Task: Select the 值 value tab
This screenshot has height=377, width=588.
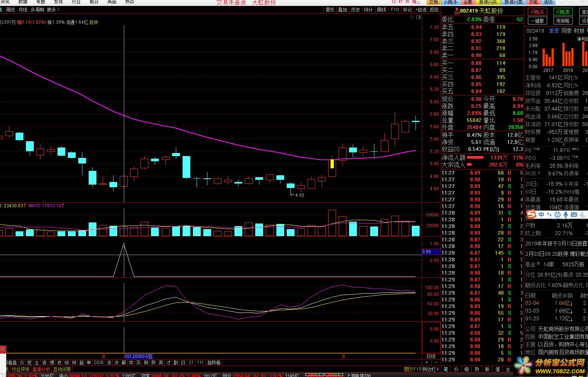Action: 497,369
